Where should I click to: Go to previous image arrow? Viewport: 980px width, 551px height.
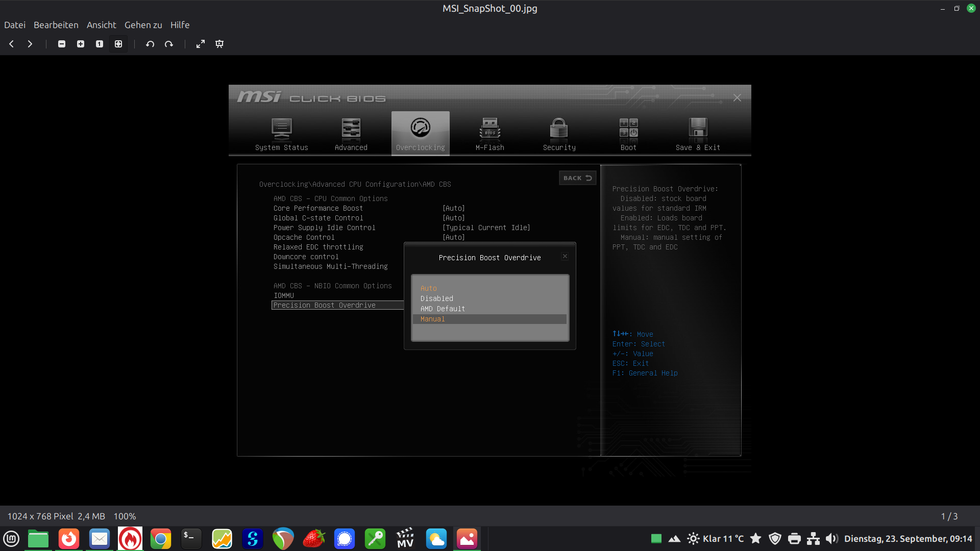tap(11, 44)
